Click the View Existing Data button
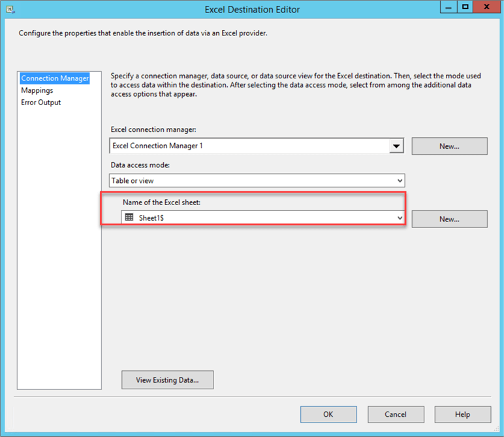This screenshot has width=504, height=437. pyautogui.click(x=167, y=380)
